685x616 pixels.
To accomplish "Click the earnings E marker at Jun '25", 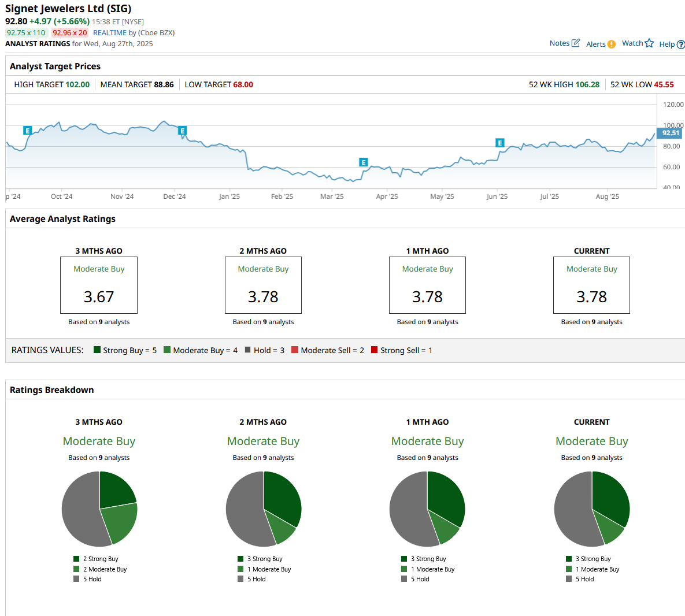I will tap(500, 143).
